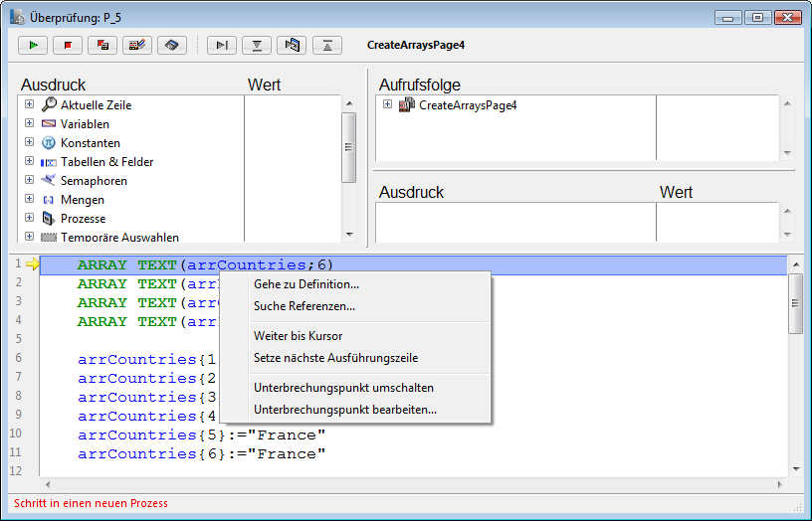This screenshot has height=521, width=812.
Task: Click the step into new process icon
Action: (x=293, y=45)
